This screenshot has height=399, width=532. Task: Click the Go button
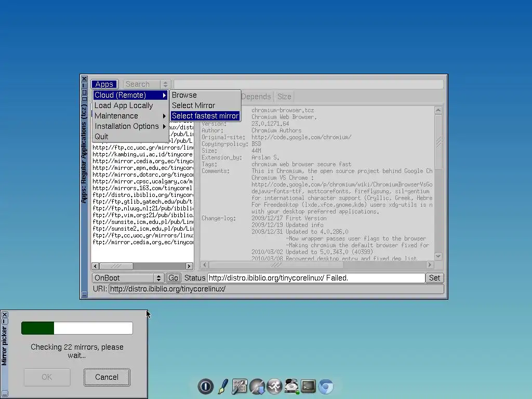pos(173,278)
